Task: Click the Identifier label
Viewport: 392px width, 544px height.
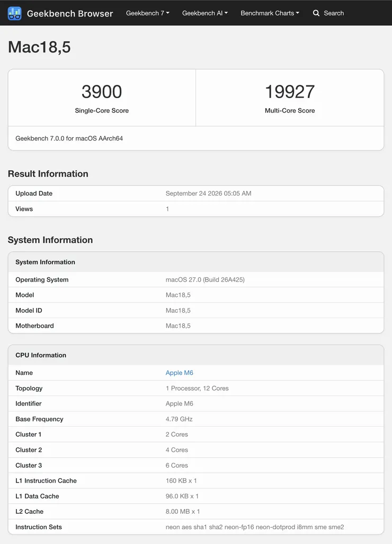Action: (x=28, y=403)
